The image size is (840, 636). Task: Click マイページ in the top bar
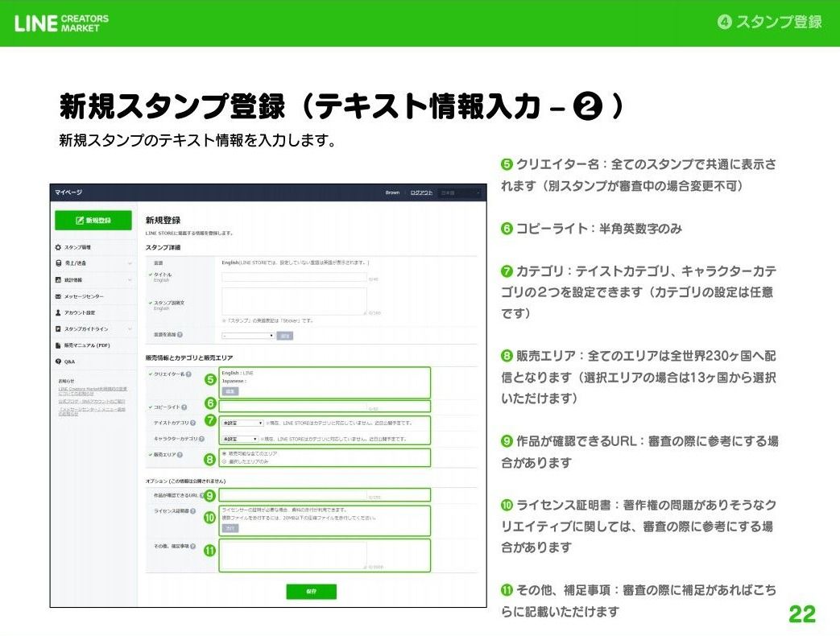pos(68,192)
